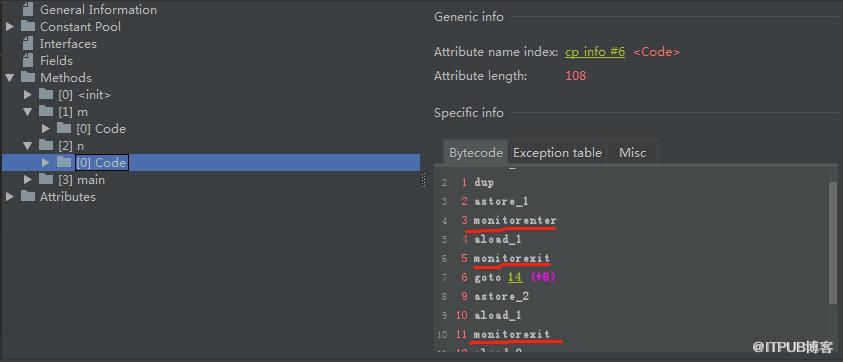Viewport: 843px width, 362px height.
Task: Select General Information page icon
Action: point(28,9)
